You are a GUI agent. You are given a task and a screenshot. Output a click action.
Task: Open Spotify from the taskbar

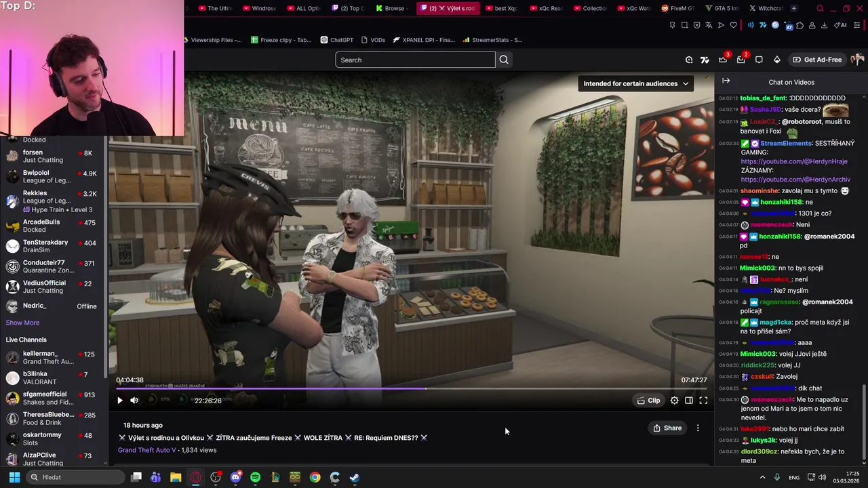pyautogui.click(x=255, y=477)
